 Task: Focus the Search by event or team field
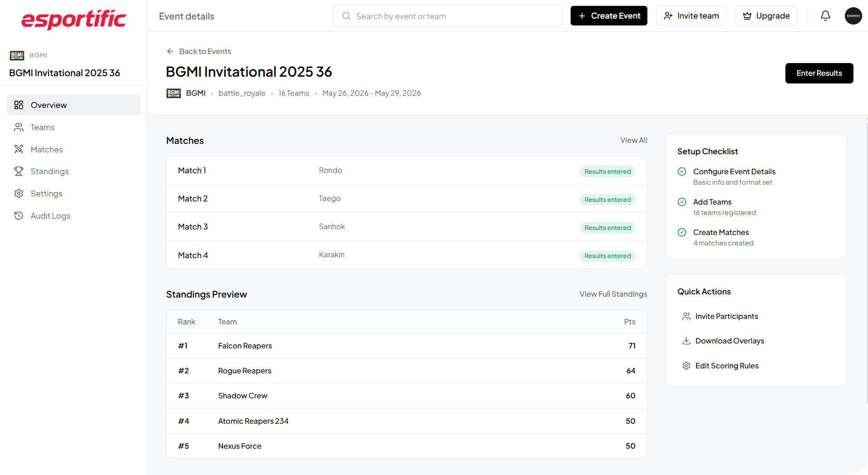click(448, 16)
